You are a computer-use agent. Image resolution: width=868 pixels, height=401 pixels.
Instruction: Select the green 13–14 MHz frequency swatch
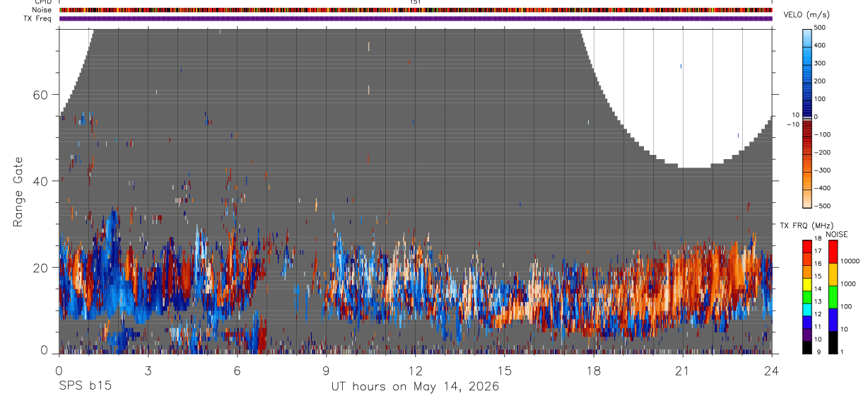point(807,296)
